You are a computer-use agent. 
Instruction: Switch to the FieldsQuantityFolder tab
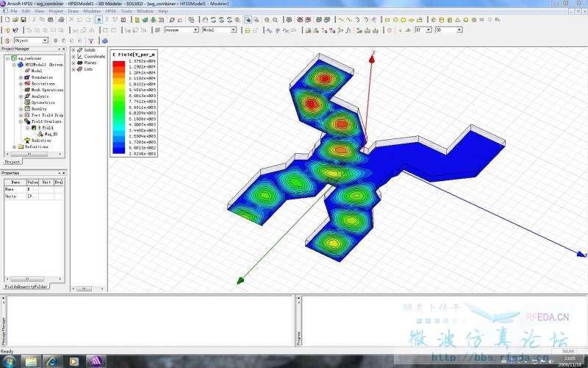click(26, 286)
